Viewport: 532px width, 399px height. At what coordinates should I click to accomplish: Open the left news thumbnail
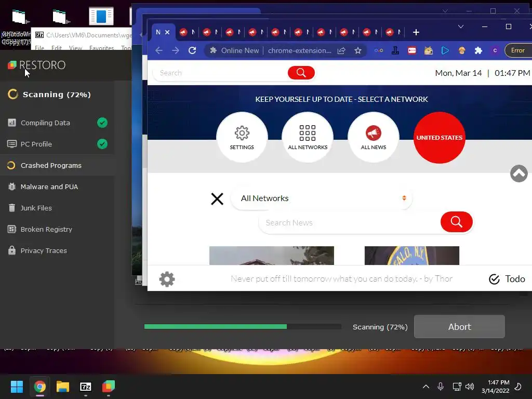pyautogui.click(x=271, y=256)
